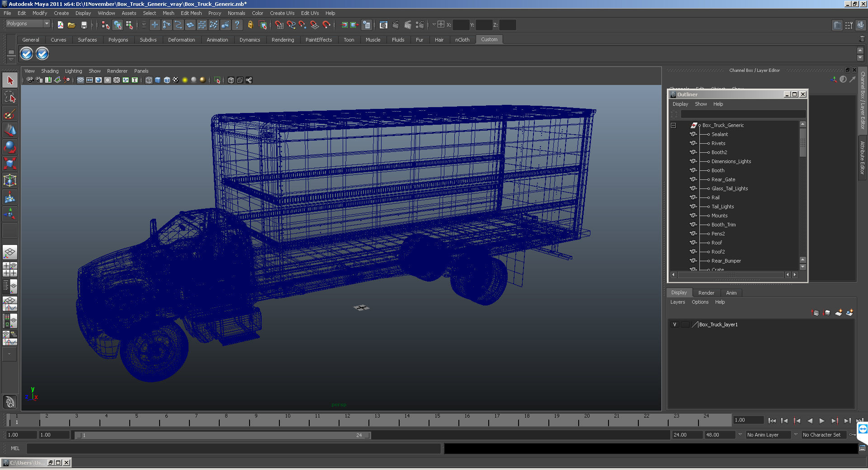
Task: Activate the Lasso select tool
Action: tap(10, 97)
